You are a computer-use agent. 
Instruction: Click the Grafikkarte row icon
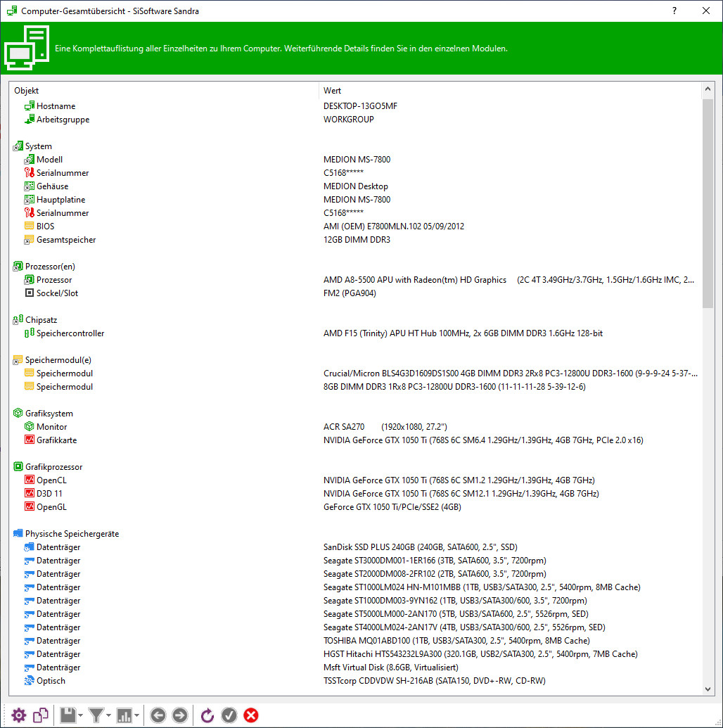(30, 440)
